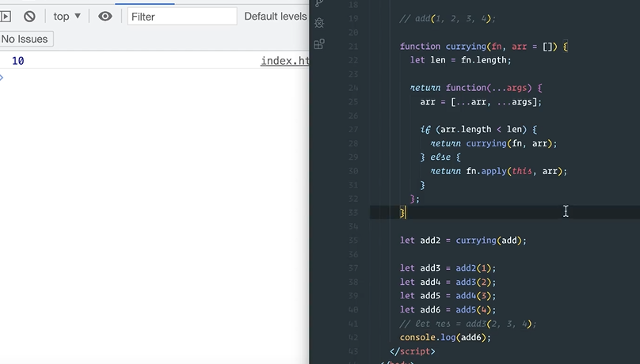Click 'console.log(add6);' code line
640x364 pixels.
445,338
